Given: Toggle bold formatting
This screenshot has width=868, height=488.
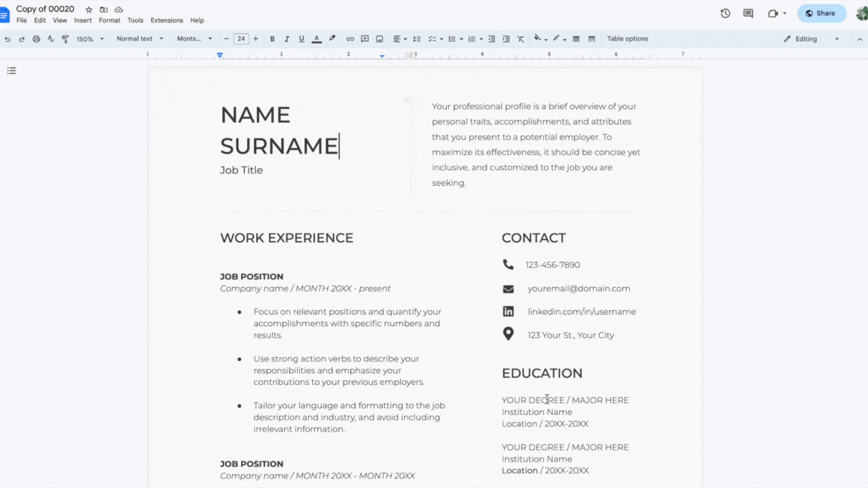Looking at the screenshot, I should click(272, 38).
